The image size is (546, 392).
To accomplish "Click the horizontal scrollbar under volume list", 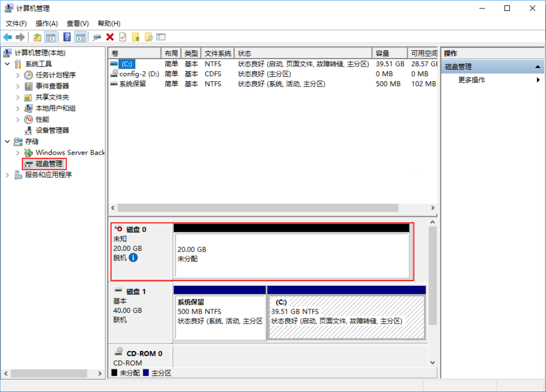I will pyautogui.click(x=258, y=208).
